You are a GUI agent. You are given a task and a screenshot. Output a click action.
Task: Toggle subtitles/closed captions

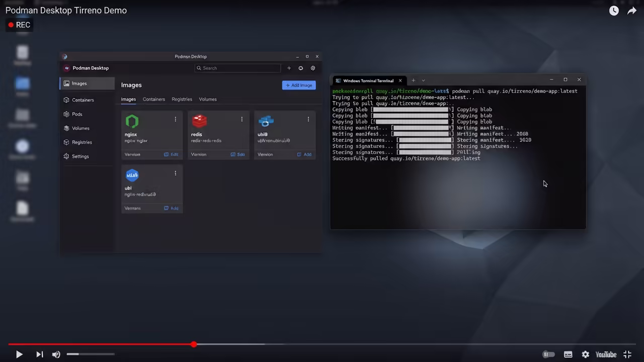pyautogui.click(x=568, y=354)
